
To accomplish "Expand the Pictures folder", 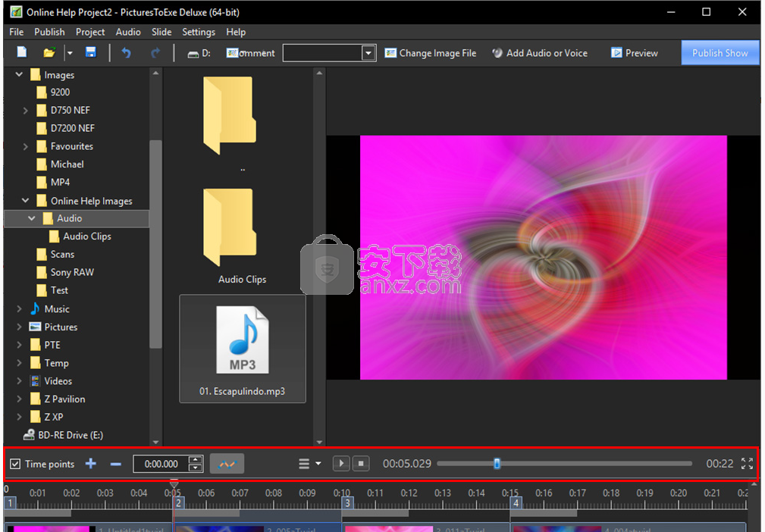I will (x=19, y=327).
